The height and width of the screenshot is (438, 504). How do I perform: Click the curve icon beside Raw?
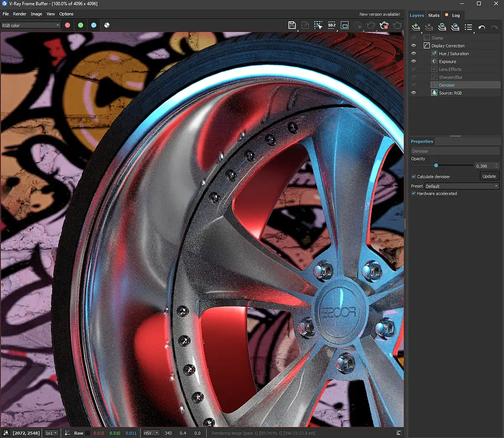coord(67,433)
